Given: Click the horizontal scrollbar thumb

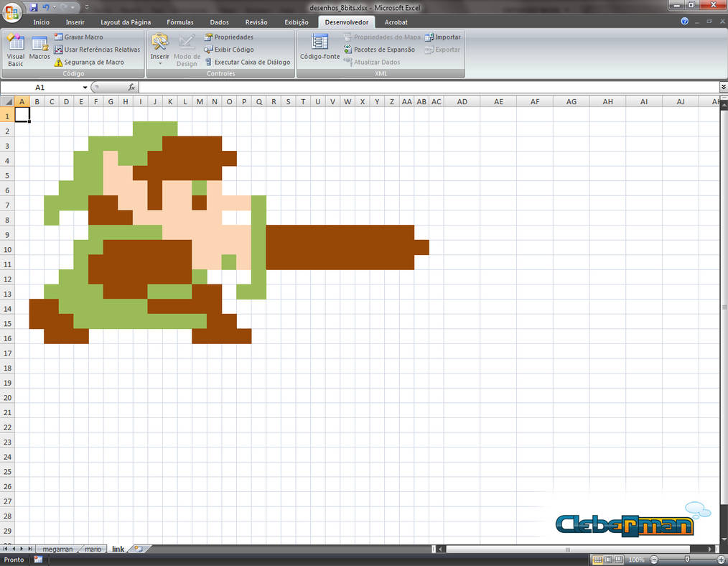Looking at the screenshot, I should 567,549.
